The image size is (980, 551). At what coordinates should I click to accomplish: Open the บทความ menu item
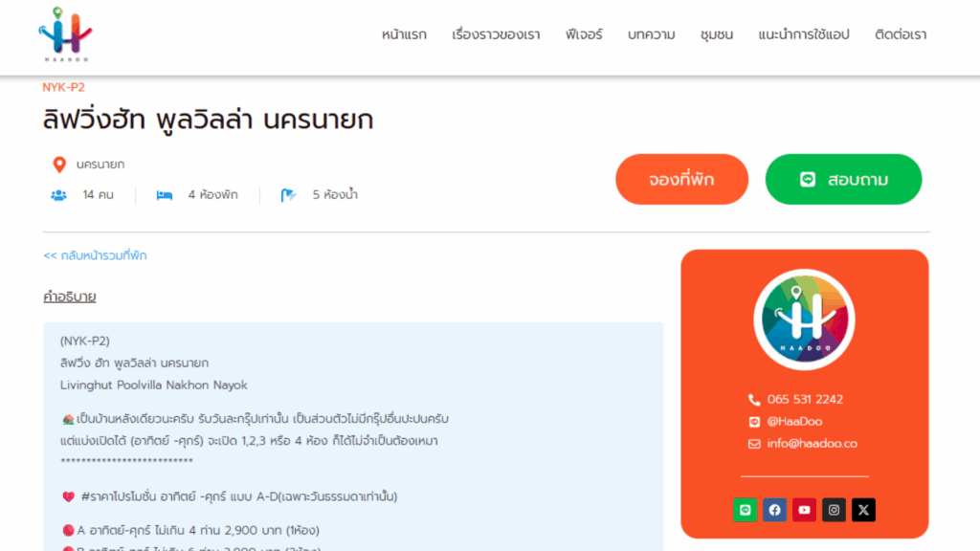point(651,34)
